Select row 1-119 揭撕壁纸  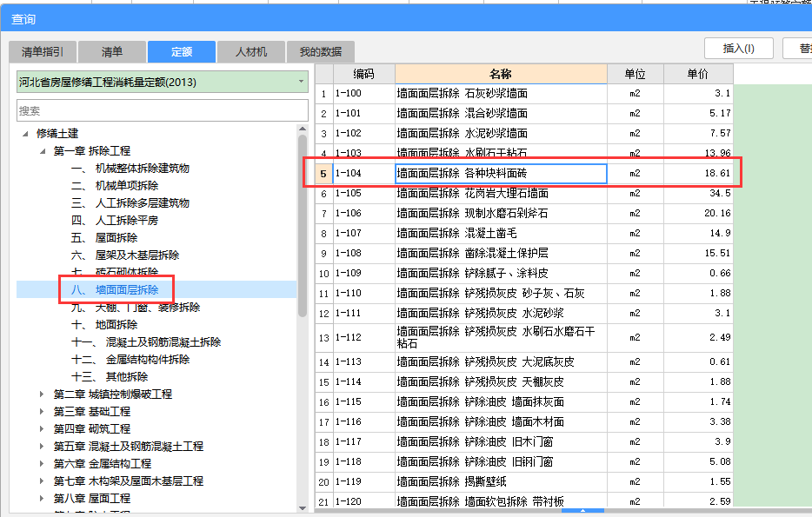(524, 481)
